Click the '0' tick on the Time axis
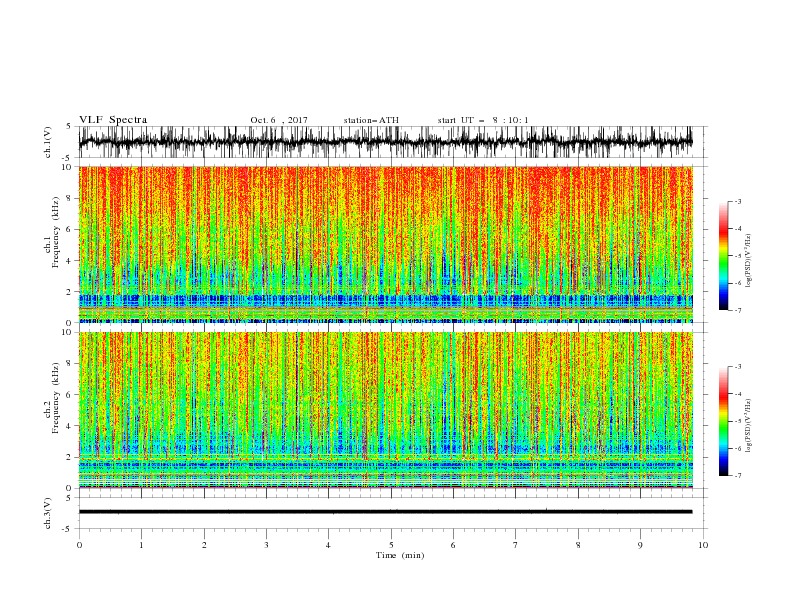Screen dimensions: 792x612 (x=79, y=545)
